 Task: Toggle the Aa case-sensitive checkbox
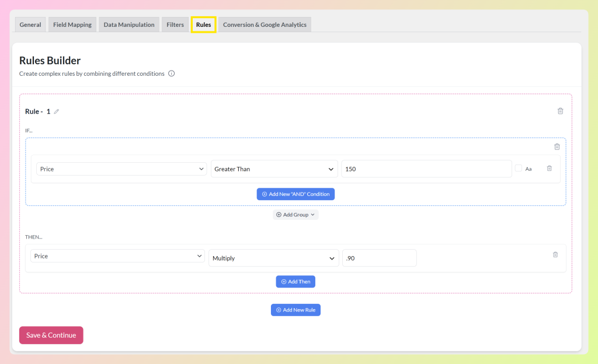pos(519,169)
